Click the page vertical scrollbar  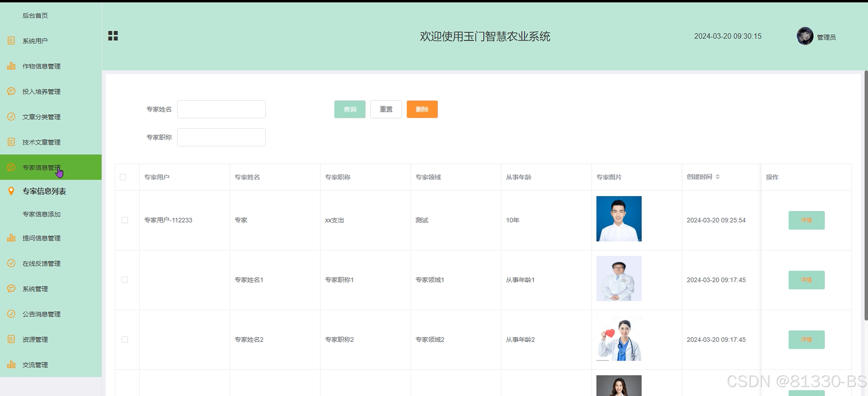pyautogui.click(x=865, y=195)
